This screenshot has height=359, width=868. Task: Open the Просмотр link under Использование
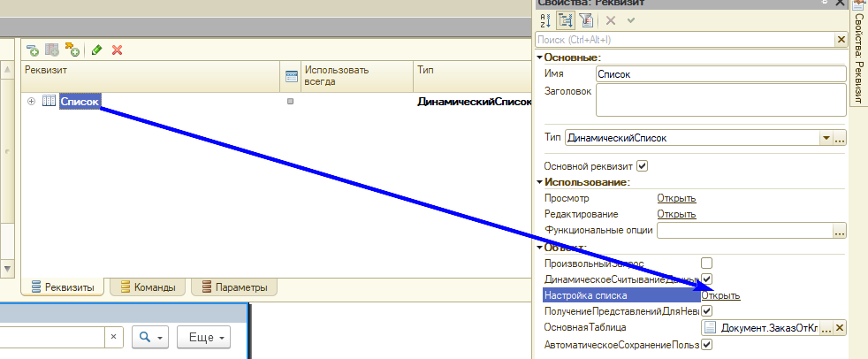click(x=676, y=198)
